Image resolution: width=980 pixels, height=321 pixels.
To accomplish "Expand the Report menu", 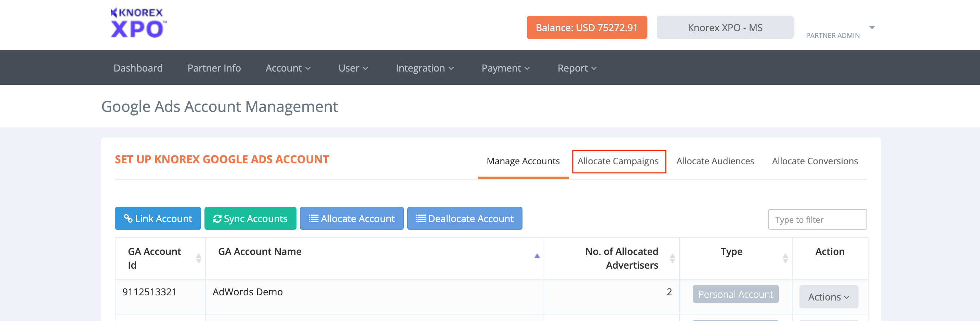I will [x=577, y=68].
